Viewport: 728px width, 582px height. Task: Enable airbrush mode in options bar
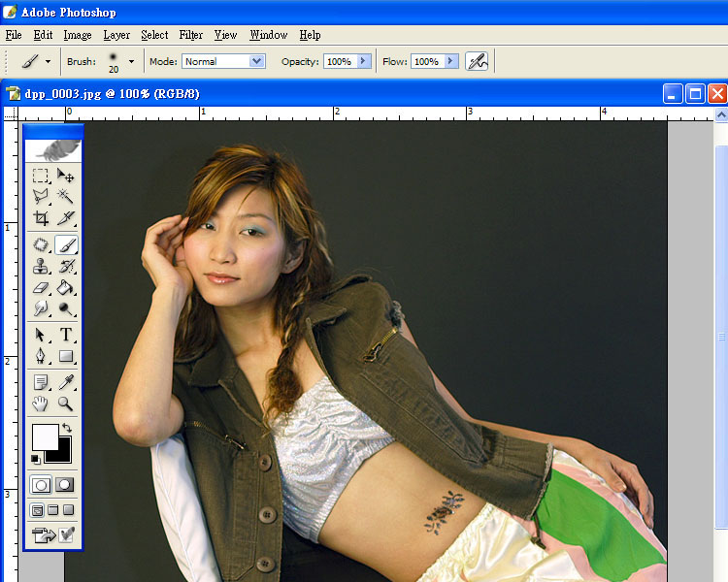tap(477, 61)
